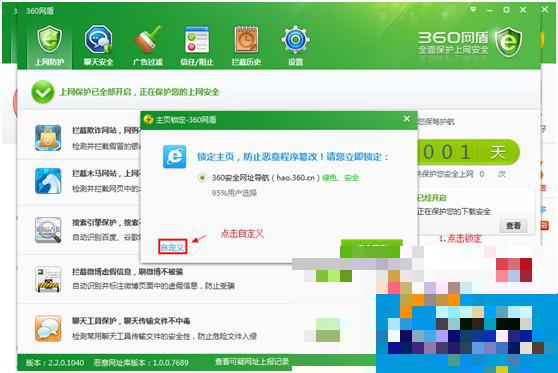Click the 自定义 link in dialog
This screenshot has width=558, height=373.
click(x=173, y=246)
